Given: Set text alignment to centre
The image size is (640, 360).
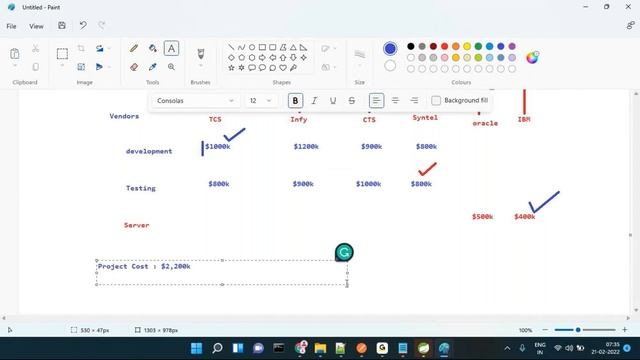Looking at the screenshot, I should 395,100.
